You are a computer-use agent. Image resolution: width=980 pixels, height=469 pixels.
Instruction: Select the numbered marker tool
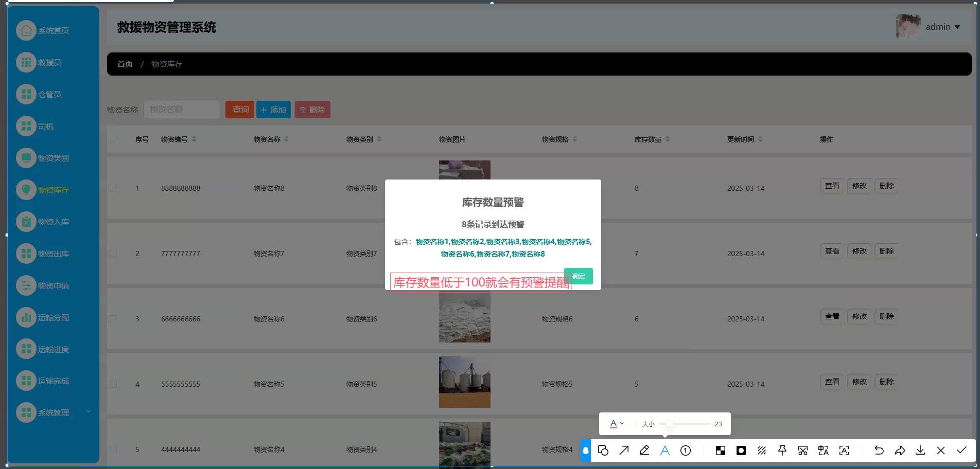pos(686,450)
